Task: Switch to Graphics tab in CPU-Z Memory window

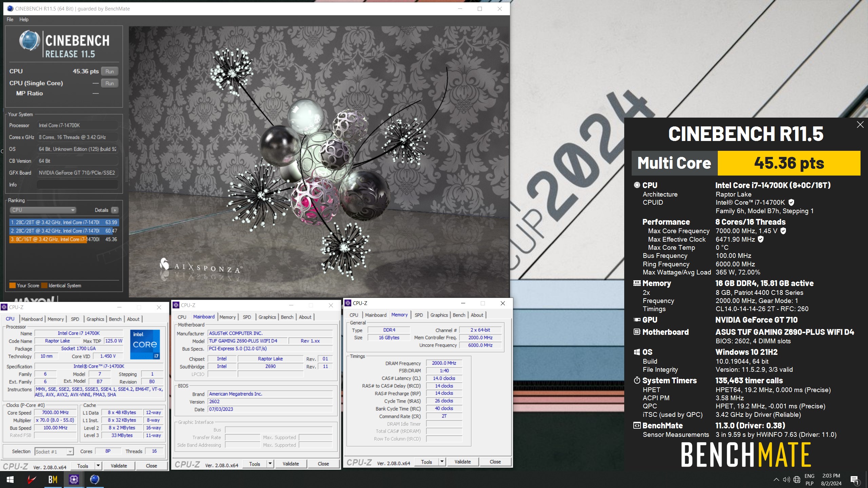Action: [439, 315]
